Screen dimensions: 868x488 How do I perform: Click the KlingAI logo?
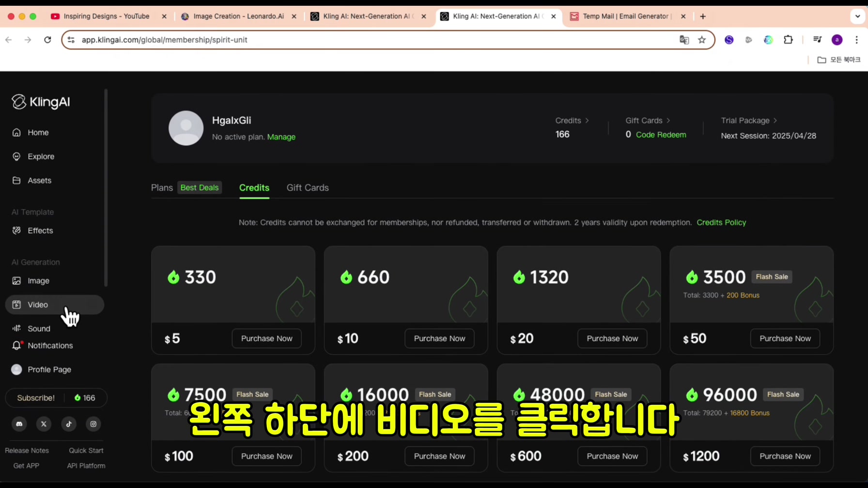[x=41, y=102]
